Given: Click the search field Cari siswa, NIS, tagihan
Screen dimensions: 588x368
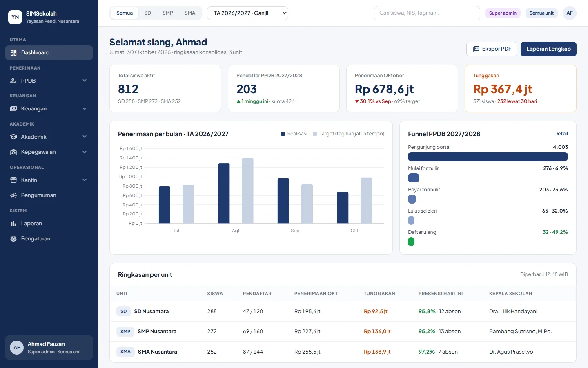Looking at the screenshot, I should click(427, 13).
